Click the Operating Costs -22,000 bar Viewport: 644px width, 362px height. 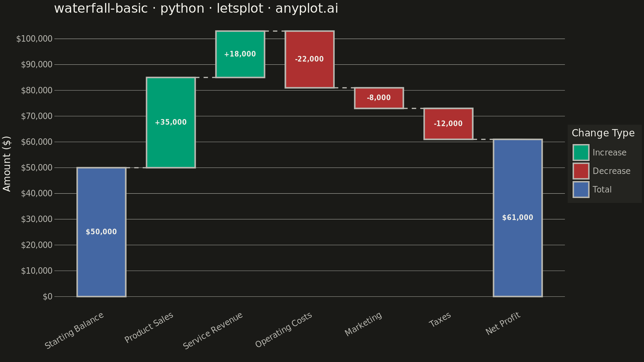click(x=310, y=59)
